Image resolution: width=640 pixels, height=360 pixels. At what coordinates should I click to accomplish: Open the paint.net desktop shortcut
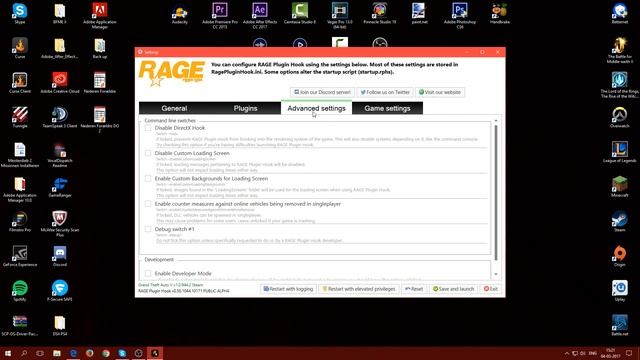tap(420, 13)
